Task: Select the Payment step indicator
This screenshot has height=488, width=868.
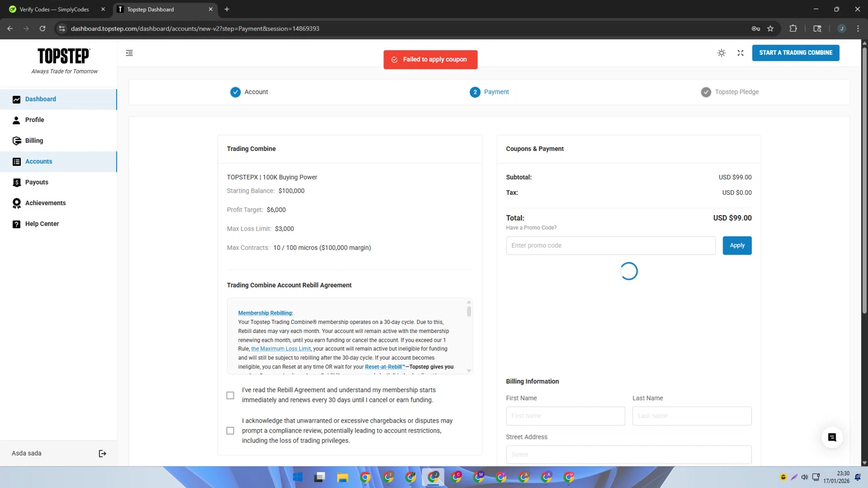Action: point(490,92)
